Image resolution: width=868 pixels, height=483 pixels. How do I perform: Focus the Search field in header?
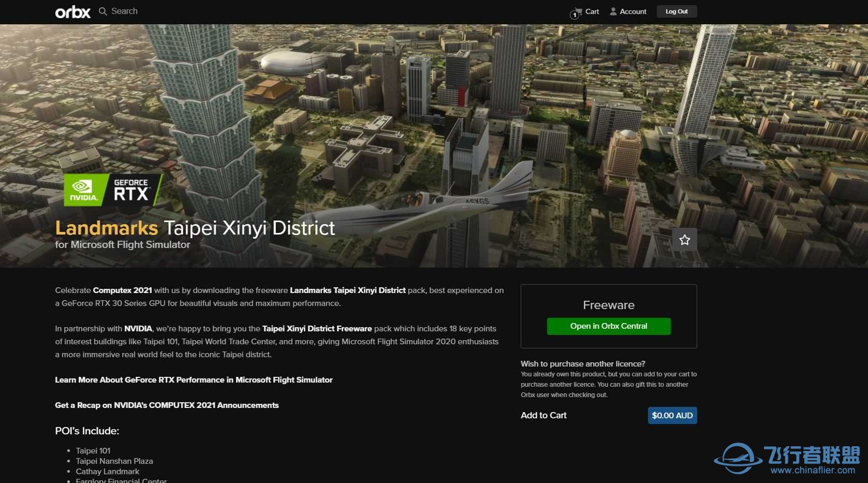point(124,11)
